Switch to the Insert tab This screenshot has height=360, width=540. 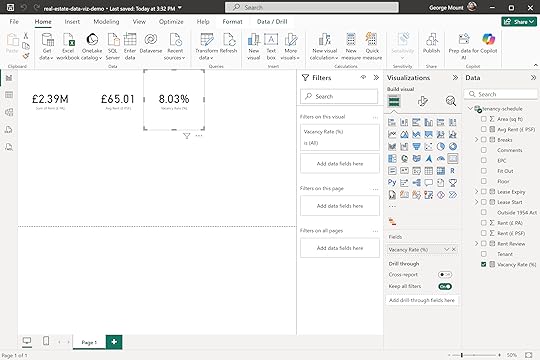tap(72, 21)
